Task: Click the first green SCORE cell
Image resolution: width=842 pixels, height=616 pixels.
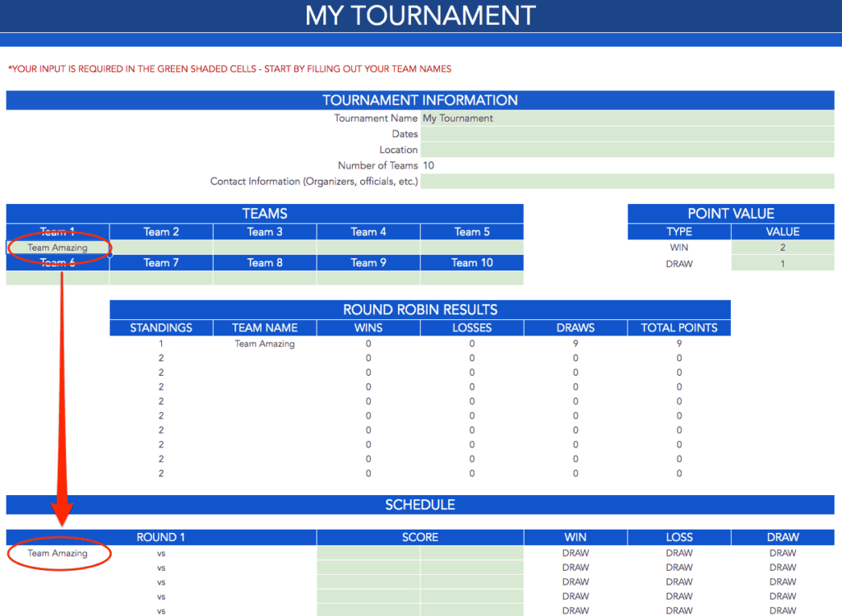Action: click(368, 553)
